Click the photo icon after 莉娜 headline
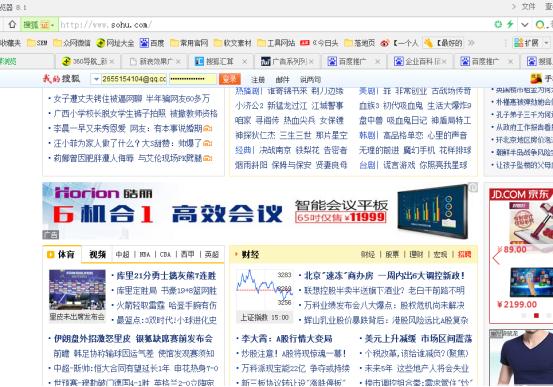 point(208,158)
